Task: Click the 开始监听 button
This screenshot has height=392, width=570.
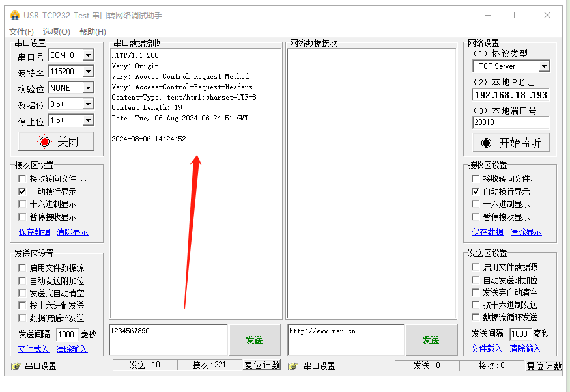Action: [x=511, y=143]
